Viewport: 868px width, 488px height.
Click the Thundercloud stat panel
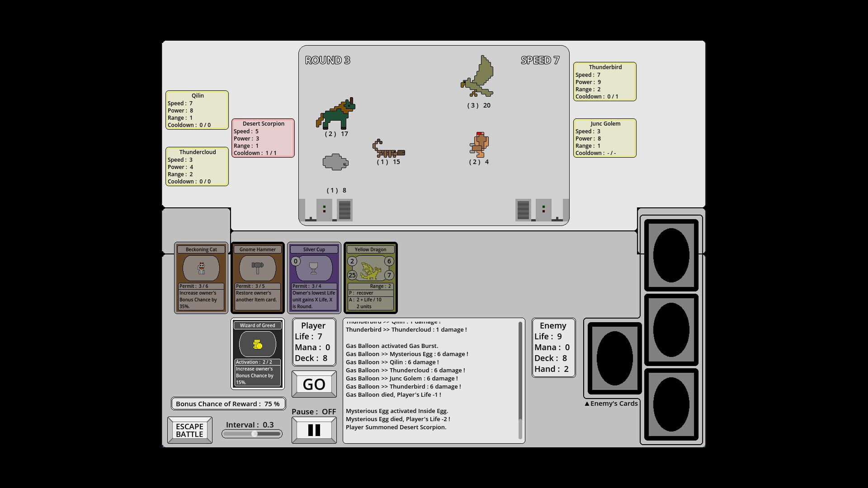tap(197, 166)
